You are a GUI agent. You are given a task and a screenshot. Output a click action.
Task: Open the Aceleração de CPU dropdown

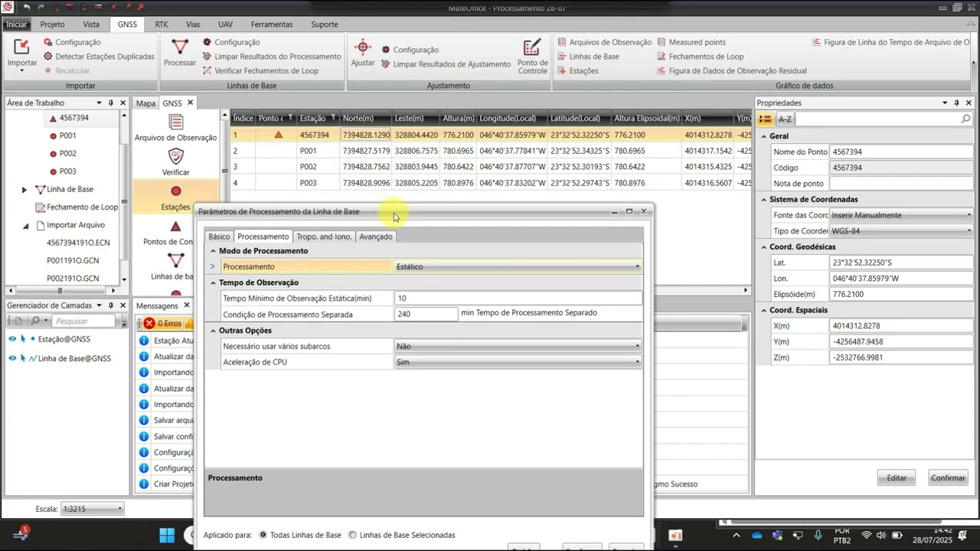click(x=637, y=362)
